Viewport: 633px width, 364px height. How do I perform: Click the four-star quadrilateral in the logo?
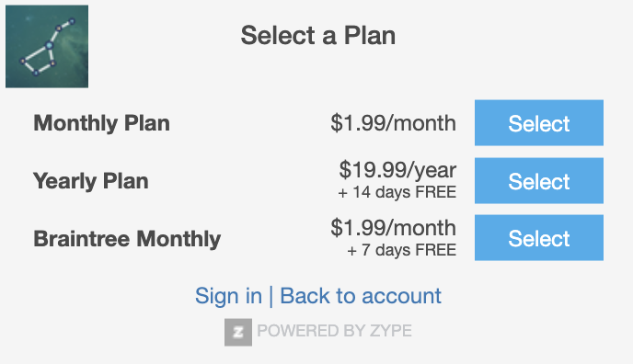click(40, 60)
